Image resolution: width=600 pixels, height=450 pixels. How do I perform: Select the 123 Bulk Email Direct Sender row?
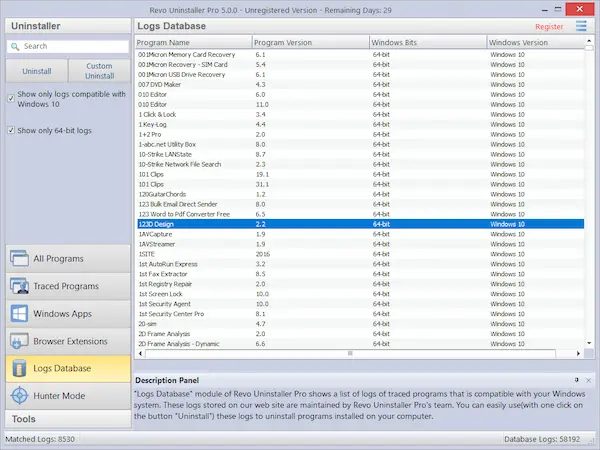360,204
